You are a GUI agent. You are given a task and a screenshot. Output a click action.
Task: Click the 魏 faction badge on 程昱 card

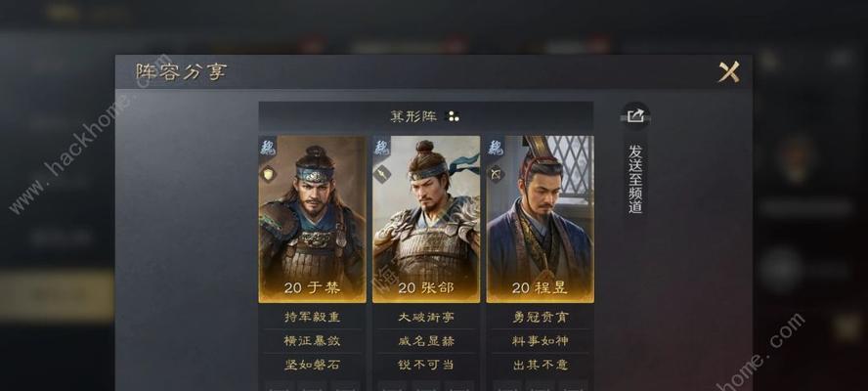coord(496,147)
